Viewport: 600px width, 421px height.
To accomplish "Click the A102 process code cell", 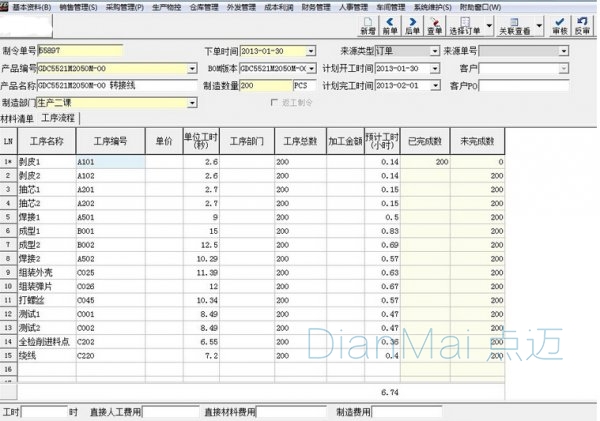I will pyautogui.click(x=111, y=176).
